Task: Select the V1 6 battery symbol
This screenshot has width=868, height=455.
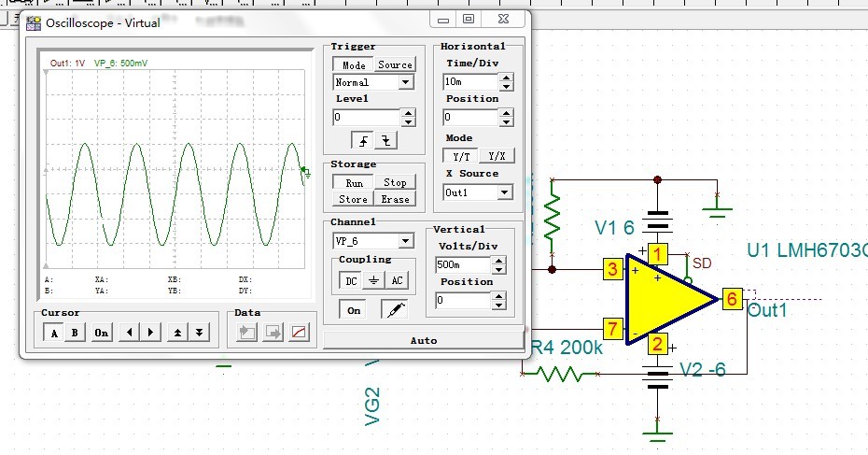Action: click(x=657, y=222)
